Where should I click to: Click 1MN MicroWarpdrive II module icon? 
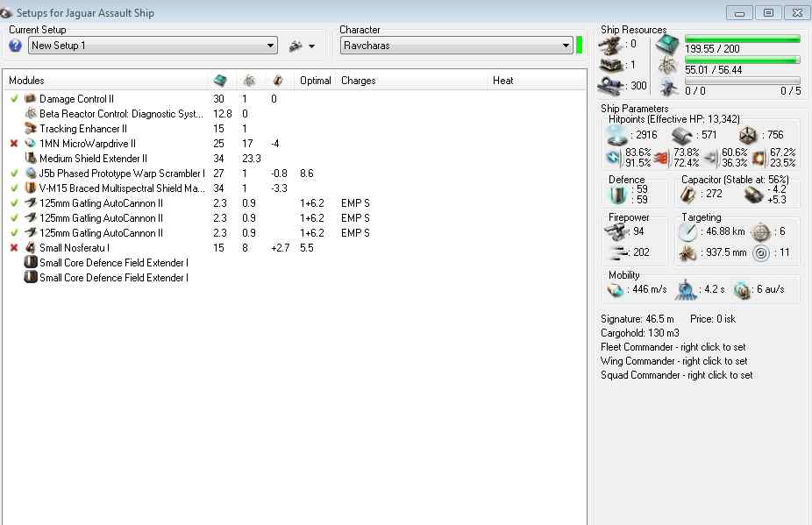(31, 144)
